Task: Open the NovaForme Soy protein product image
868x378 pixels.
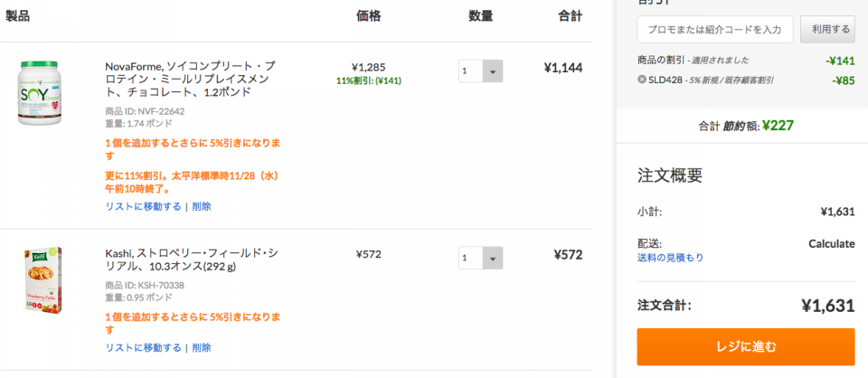Action: 38,92
